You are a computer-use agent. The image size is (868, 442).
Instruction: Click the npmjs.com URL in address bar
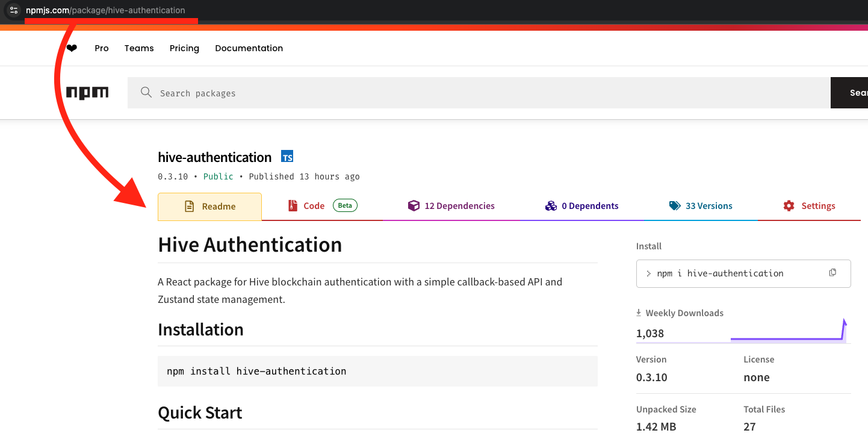[105, 10]
